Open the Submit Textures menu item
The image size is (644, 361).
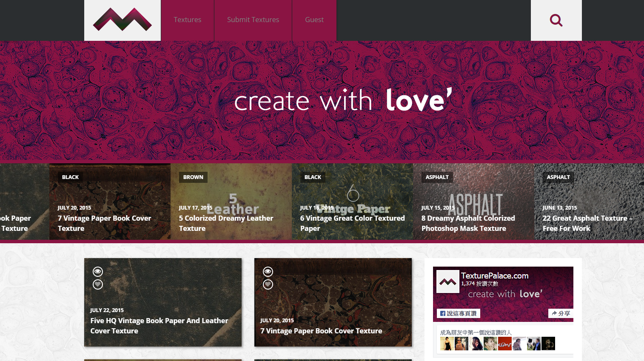253,20
